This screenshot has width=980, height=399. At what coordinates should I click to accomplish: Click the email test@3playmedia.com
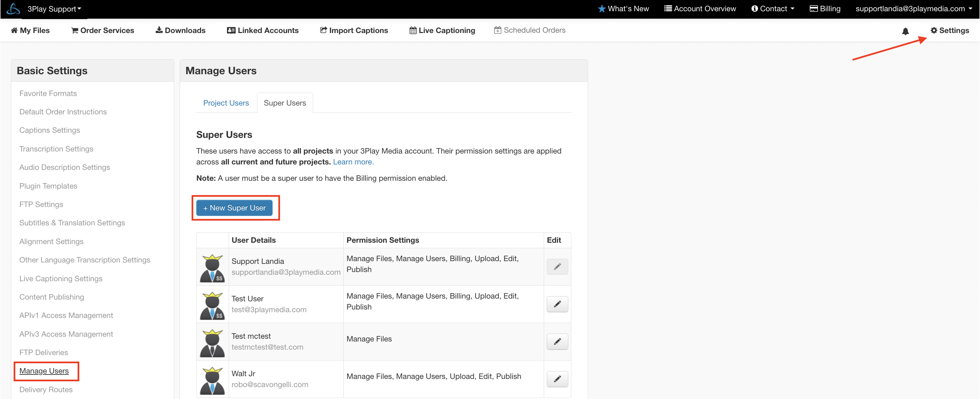[x=269, y=309]
